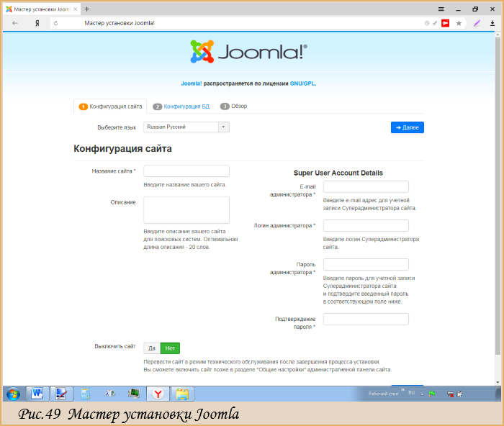Viewport: 504px width, 426px height.
Task: Open Word from the taskbar
Action: tap(37, 394)
